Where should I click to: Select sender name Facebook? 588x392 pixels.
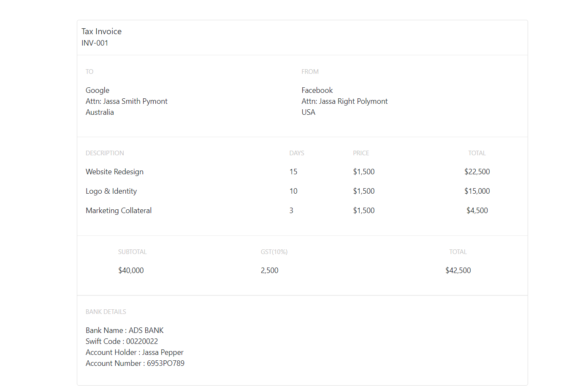tap(317, 90)
